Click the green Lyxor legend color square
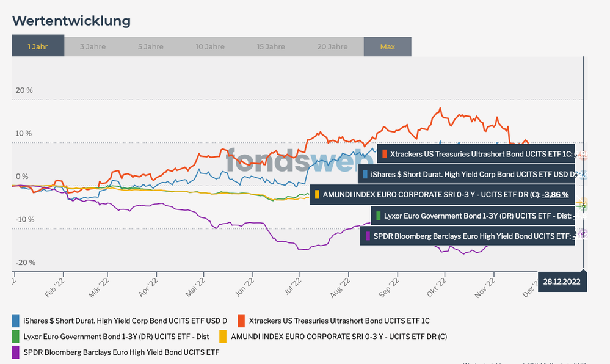The height and width of the screenshot is (364, 610). point(16,337)
